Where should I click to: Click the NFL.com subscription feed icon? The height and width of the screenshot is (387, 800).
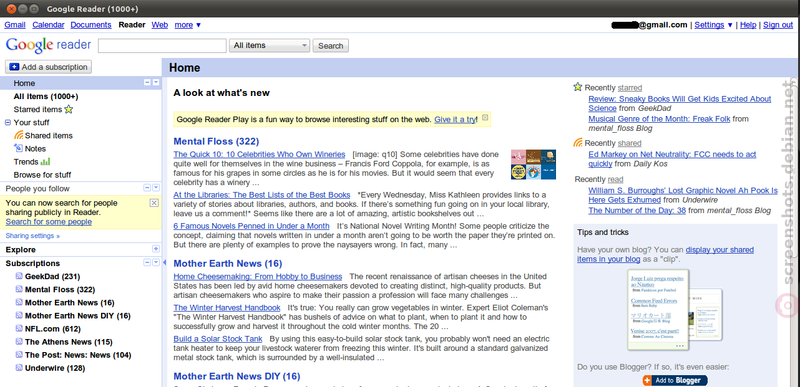[x=19, y=329]
